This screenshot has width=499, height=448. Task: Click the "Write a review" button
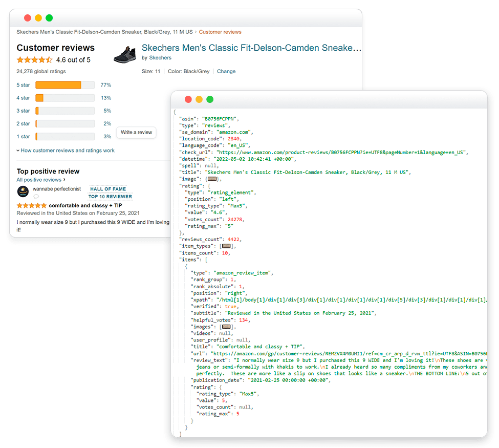[136, 132]
